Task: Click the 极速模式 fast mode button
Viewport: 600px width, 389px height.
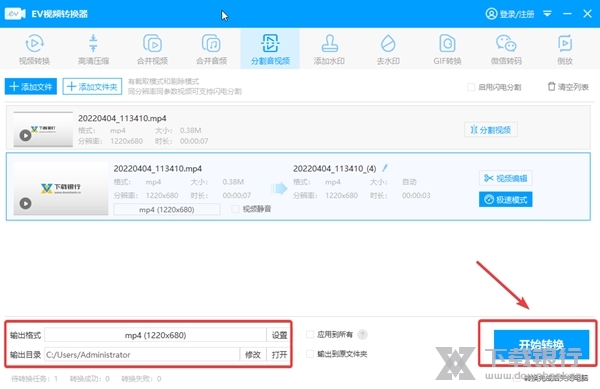Action: [x=505, y=199]
